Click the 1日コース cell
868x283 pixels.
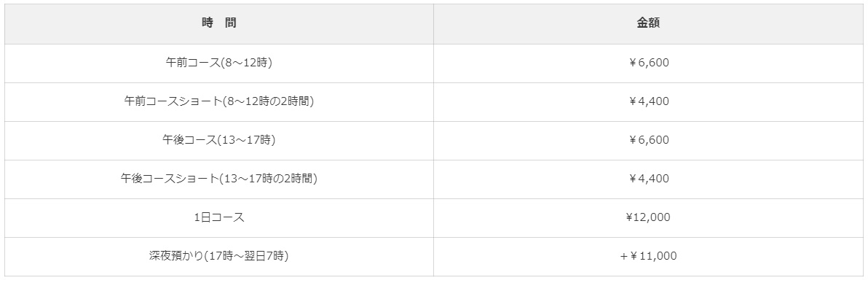(219, 218)
